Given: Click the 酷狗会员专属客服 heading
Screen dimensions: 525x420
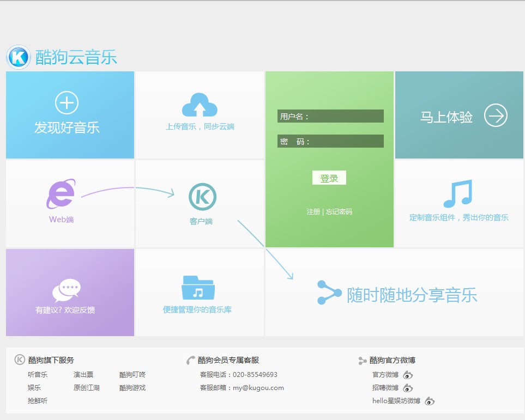Looking at the screenshot, I should click(228, 360).
